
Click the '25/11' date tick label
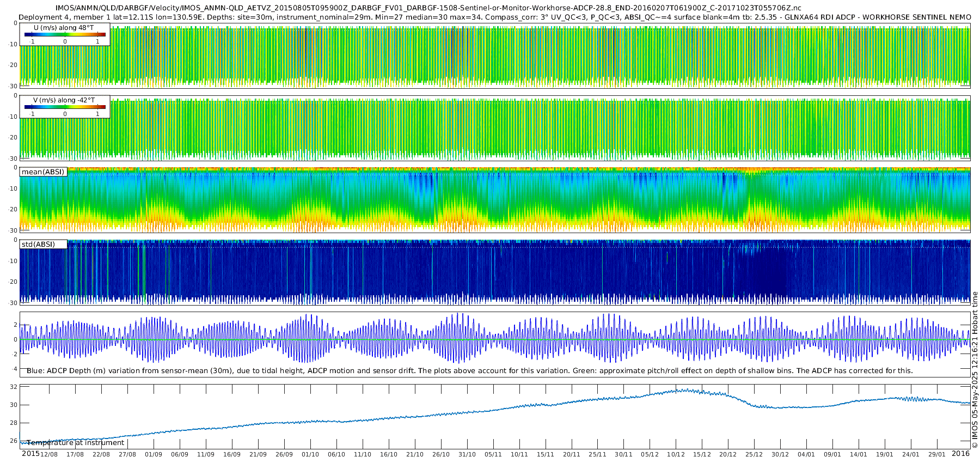pyautogui.click(x=598, y=454)
